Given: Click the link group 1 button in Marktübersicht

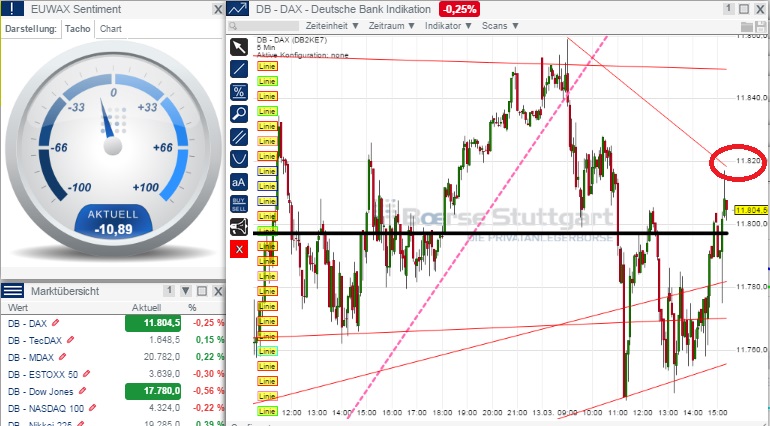Looking at the screenshot, I should (169, 291).
